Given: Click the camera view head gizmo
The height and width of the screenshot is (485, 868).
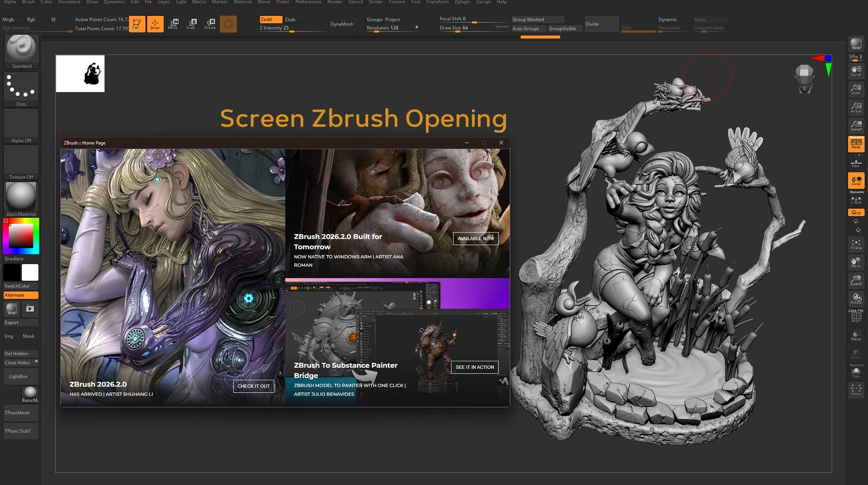Looking at the screenshot, I should coord(805,79).
